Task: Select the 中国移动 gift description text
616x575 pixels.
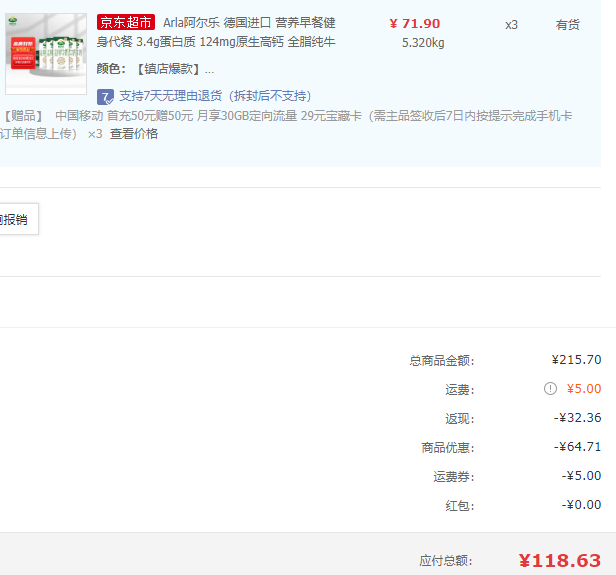Action: pos(286,125)
